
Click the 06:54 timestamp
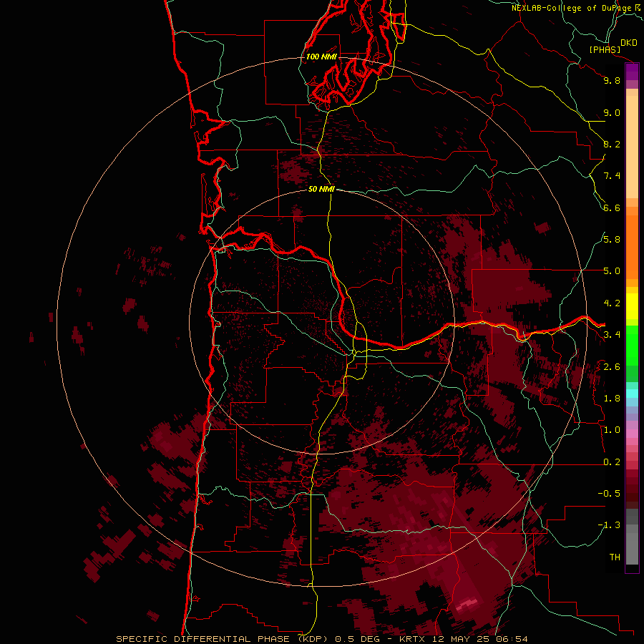tap(512, 639)
